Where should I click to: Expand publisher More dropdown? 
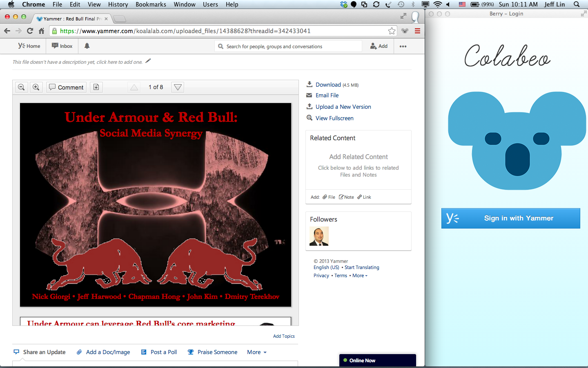click(x=257, y=352)
